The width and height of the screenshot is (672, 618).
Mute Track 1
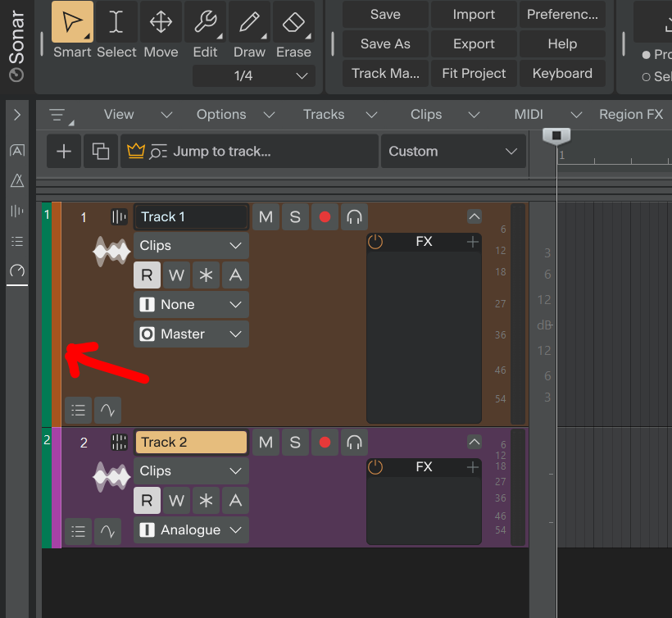coord(266,217)
